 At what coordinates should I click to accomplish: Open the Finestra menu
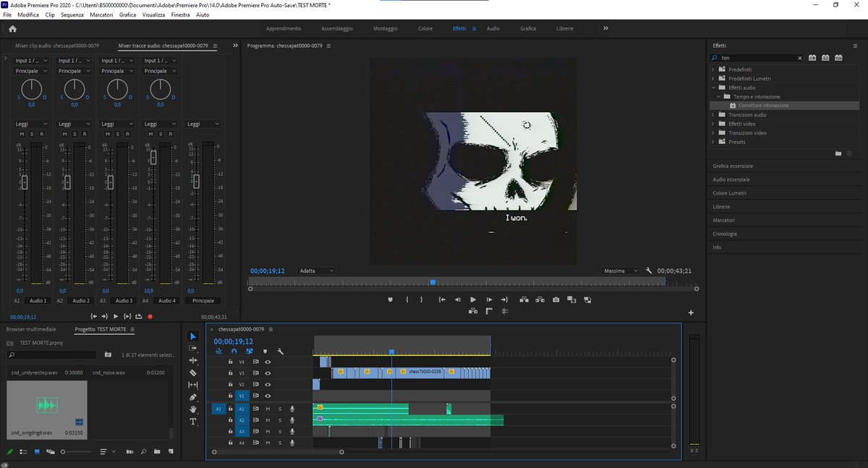click(x=181, y=14)
